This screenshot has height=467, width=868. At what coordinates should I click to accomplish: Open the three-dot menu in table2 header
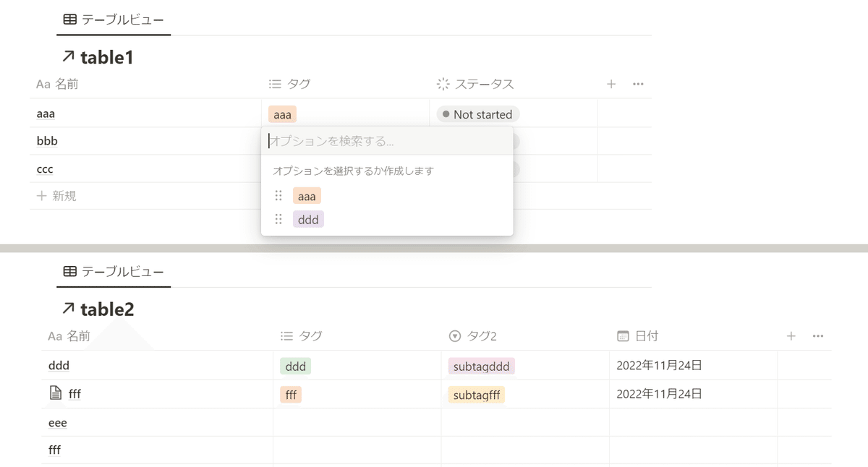(818, 336)
